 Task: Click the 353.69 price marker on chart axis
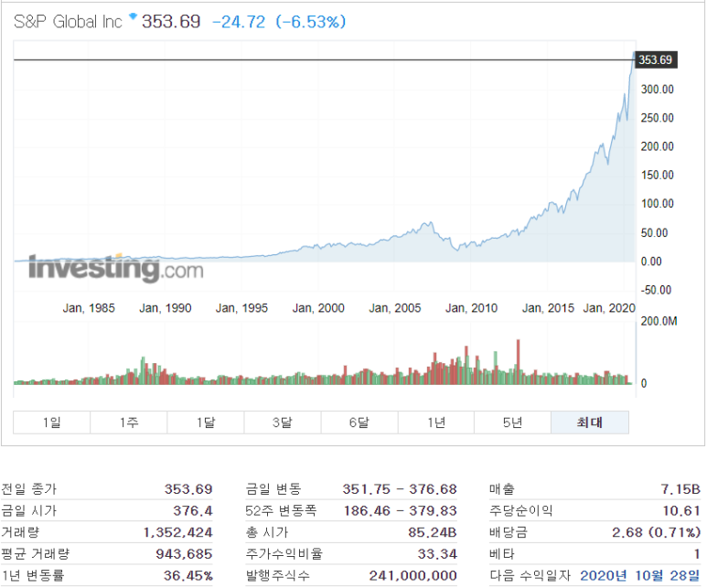point(656,60)
